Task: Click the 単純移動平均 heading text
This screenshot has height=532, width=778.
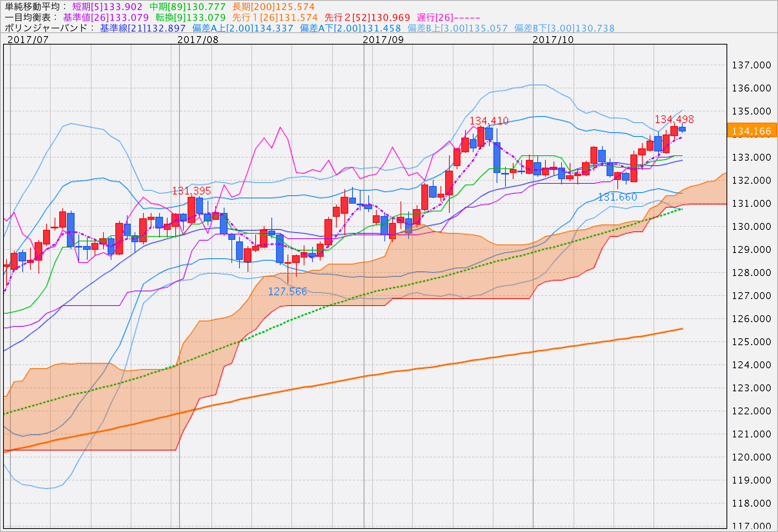Action: pos(32,7)
